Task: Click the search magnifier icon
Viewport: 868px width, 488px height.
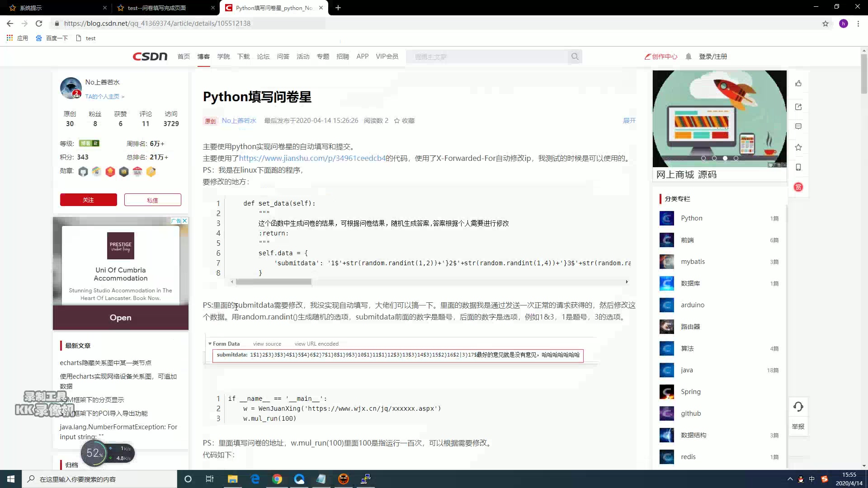Action: tap(575, 56)
